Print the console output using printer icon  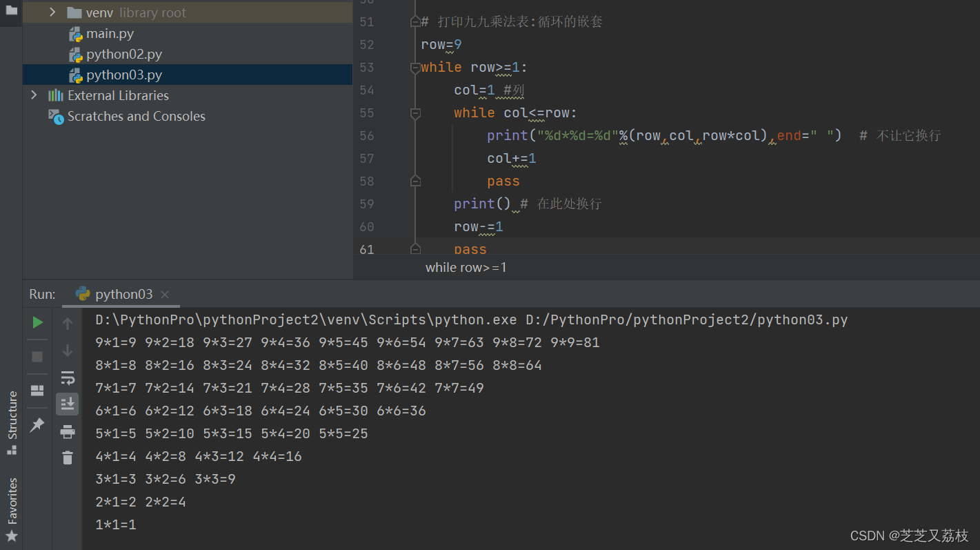coord(67,432)
